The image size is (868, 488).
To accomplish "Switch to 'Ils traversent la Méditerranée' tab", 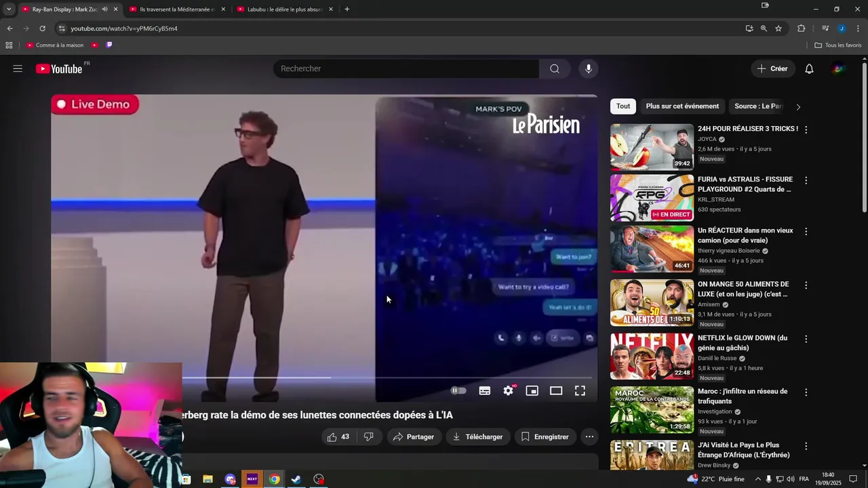I will coord(176,9).
